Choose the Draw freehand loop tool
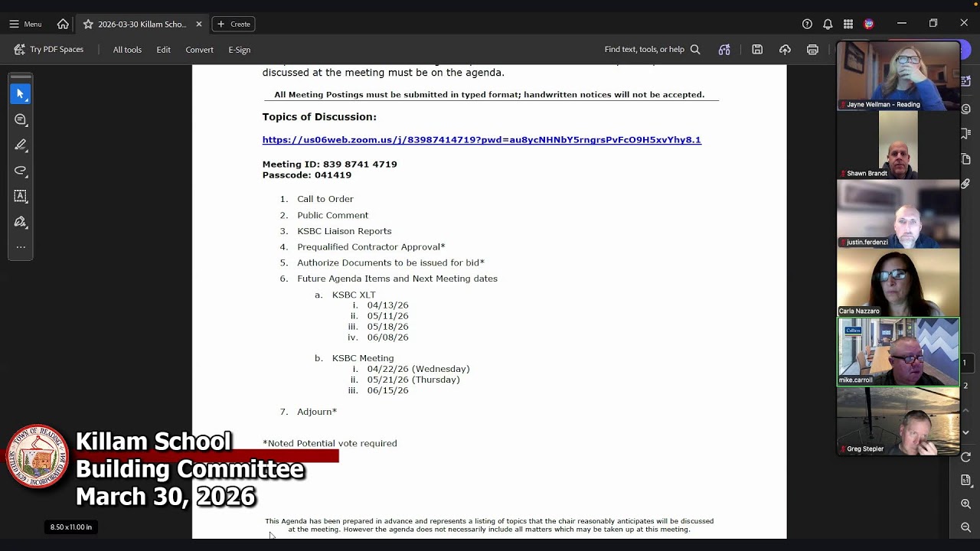This screenshot has height=551, width=980. (21, 171)
